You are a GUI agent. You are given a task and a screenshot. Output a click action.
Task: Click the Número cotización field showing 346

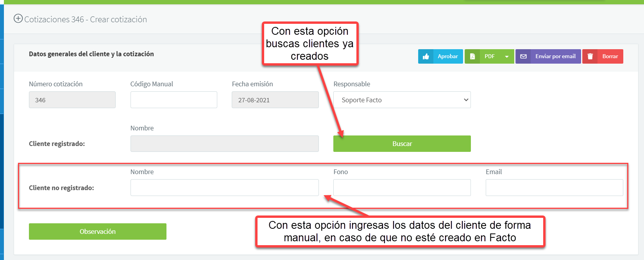coord(72,100)
